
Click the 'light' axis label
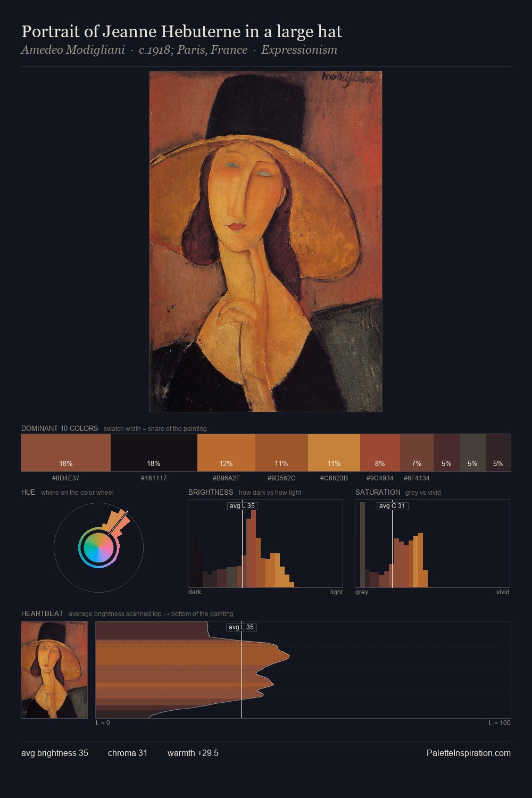(336, 592)
